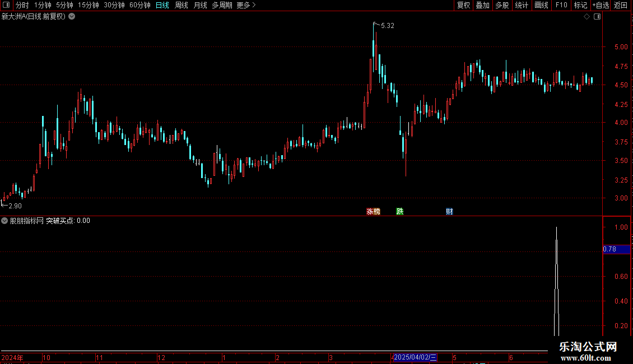Open the 画线 drawing tools

(x=541, y=5)
